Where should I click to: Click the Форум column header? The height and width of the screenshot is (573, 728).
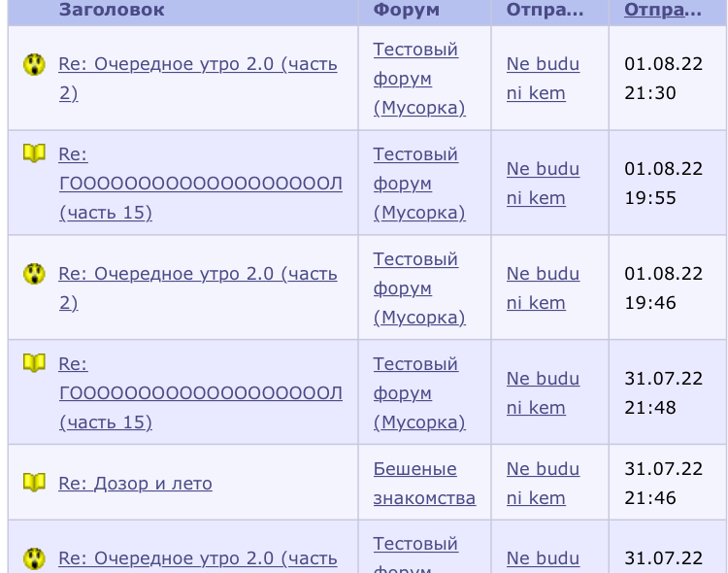coord(407,10)
